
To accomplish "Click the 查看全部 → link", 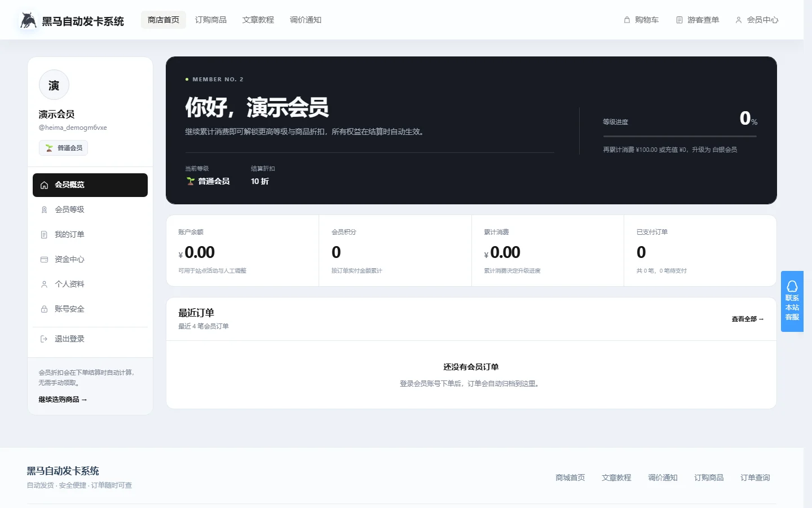I will click(748, 319).
